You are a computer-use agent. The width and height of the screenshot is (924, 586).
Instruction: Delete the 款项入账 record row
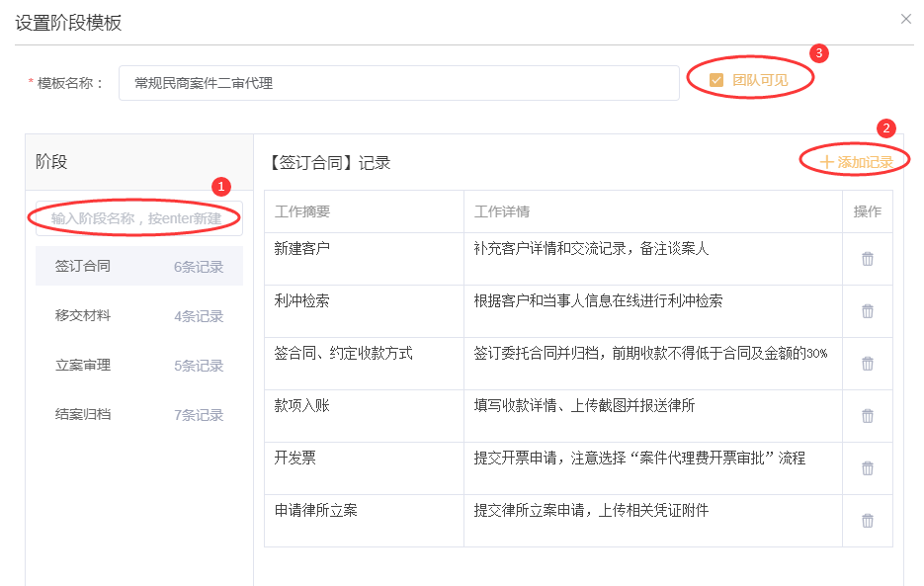pos(867,416)
